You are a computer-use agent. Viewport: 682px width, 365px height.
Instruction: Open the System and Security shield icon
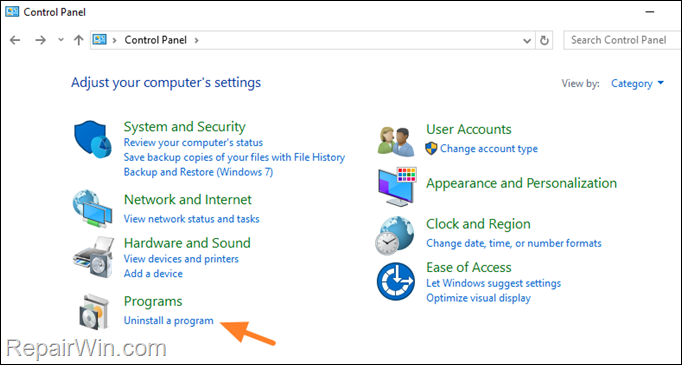click(92, 139)
